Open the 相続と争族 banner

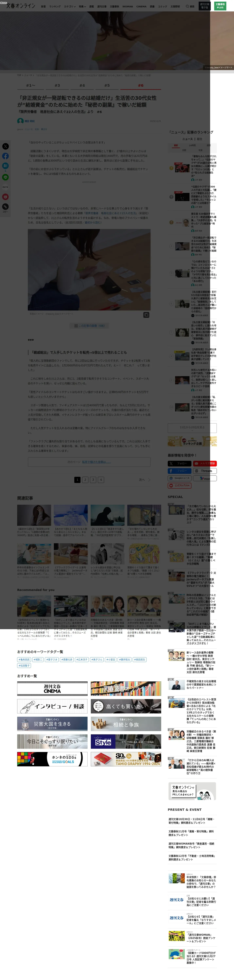point(126,724)
